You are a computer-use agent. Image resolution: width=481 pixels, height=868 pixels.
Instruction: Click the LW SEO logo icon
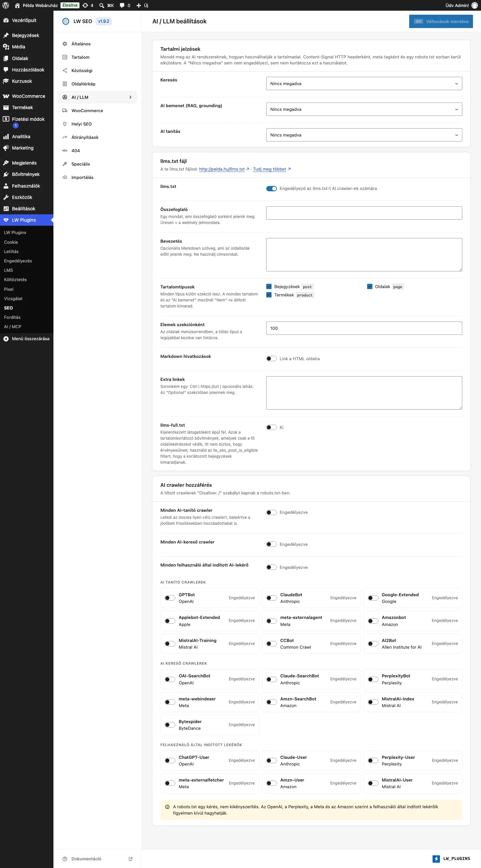[x=66, y=21]
